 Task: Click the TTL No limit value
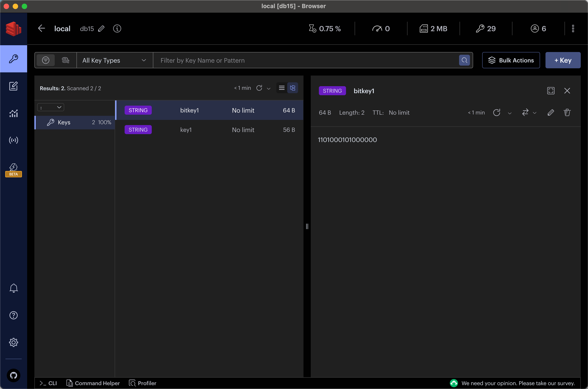click(399, 113)
